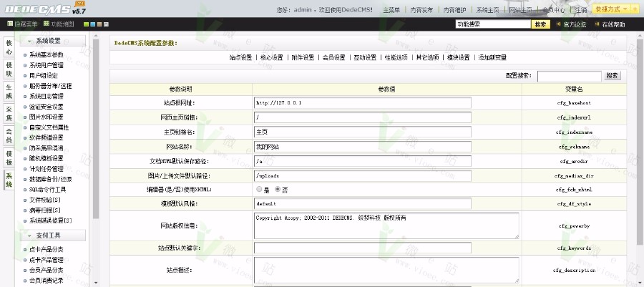This screenshot has height=287, width=644.
Task: Click the 隐藏菜单 (hide menu) icon
Action: 10,24
